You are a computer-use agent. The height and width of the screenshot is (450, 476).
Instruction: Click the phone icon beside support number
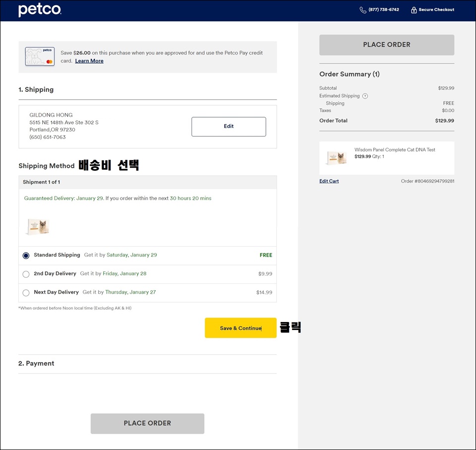(363, 10)
